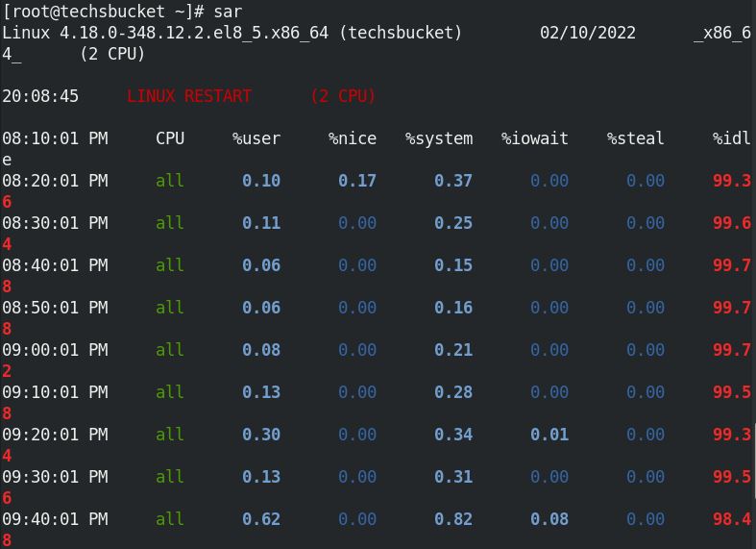Click the 08:20:01 PM timestamp
The height and width of the screenshot is (549, 756).
click(x=55, y=181)
